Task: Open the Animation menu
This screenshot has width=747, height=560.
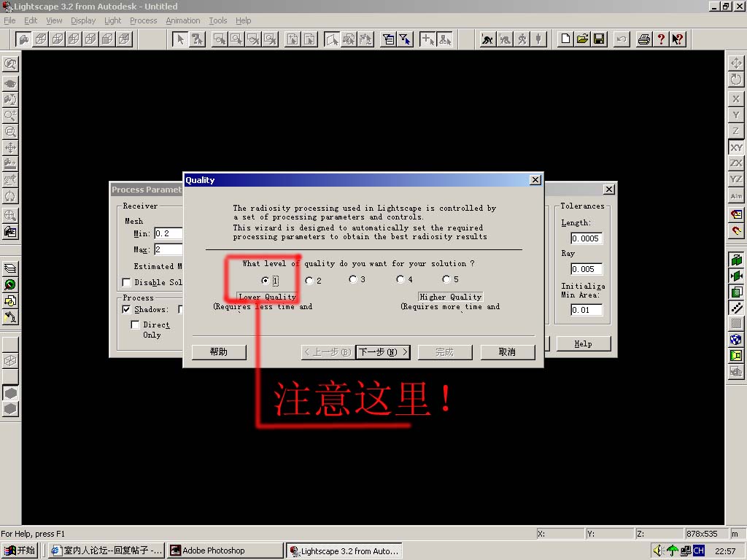Action: coord(183,20)
